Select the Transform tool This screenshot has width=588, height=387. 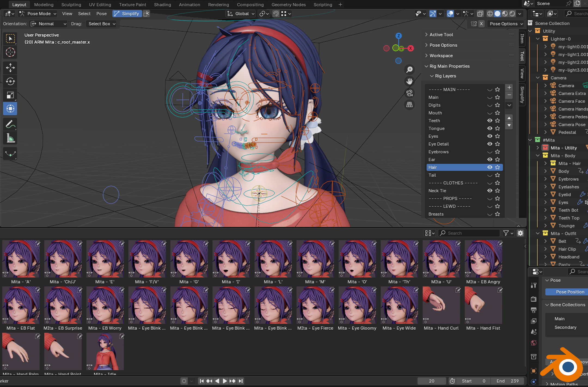(x=10, y=109)
